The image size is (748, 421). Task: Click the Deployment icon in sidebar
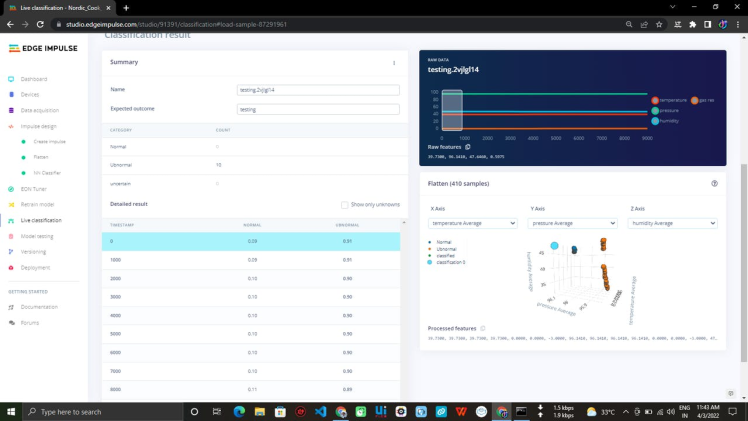point(10,267)
